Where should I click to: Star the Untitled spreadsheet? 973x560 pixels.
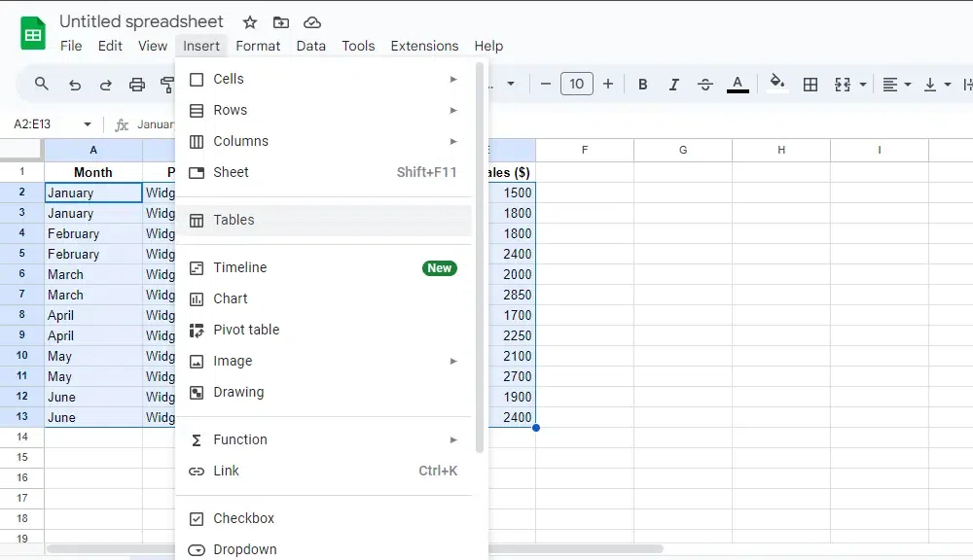click(249, 23)
